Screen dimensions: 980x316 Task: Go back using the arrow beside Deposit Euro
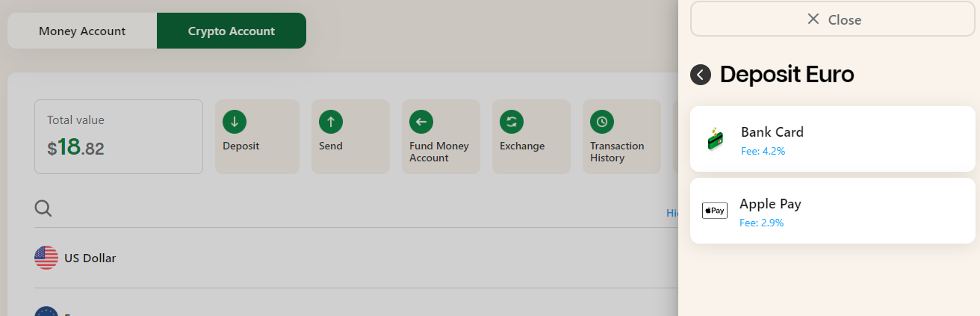pyautogui.click(x=701, y=75)
